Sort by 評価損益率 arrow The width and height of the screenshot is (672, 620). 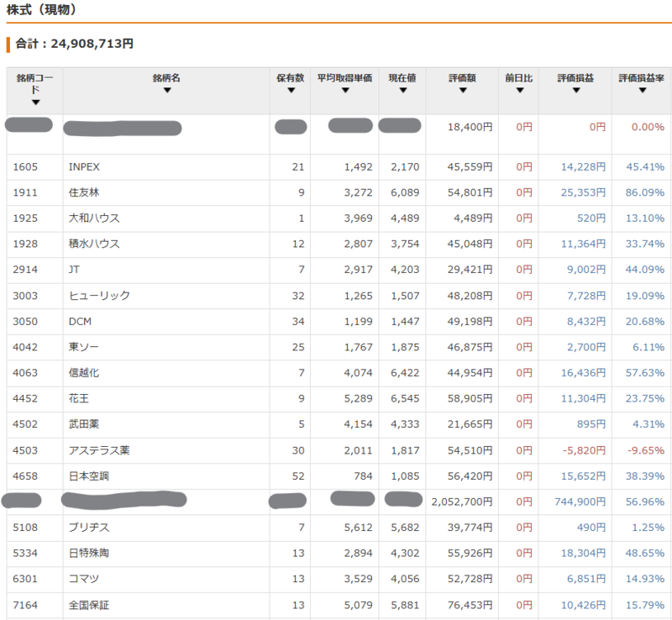coord(642,91)
